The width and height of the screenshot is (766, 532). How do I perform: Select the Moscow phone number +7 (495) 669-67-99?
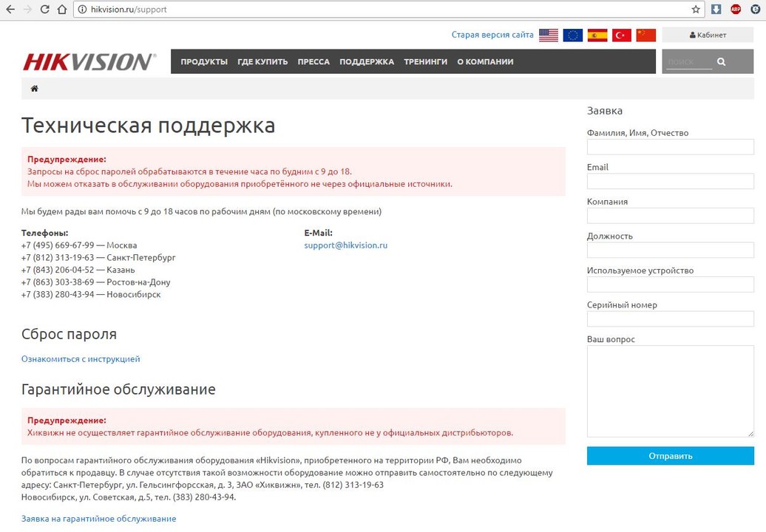58,245
